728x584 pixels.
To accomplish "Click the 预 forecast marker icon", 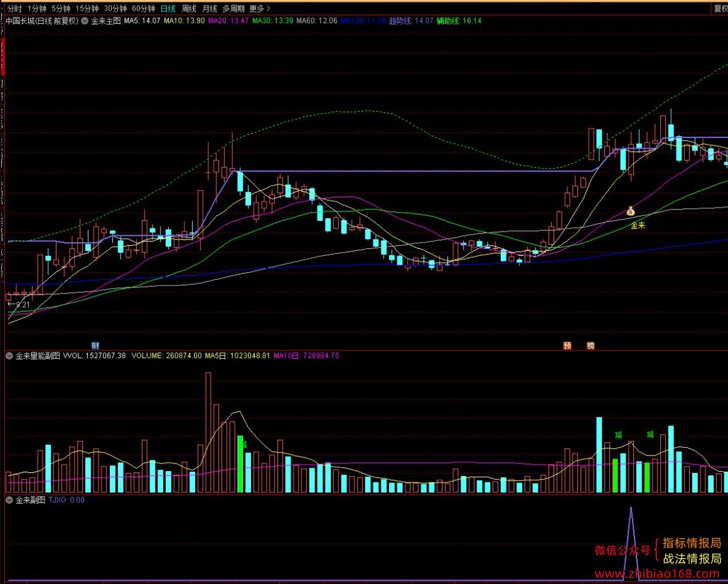I will pyautogui.click(x=567, y=346).
